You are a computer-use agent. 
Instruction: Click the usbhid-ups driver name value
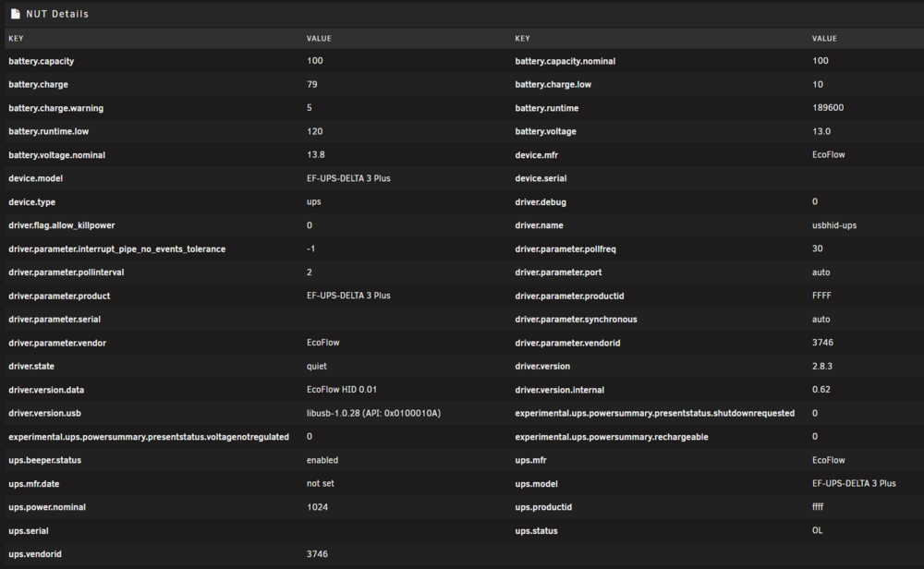tap(834, 225)
